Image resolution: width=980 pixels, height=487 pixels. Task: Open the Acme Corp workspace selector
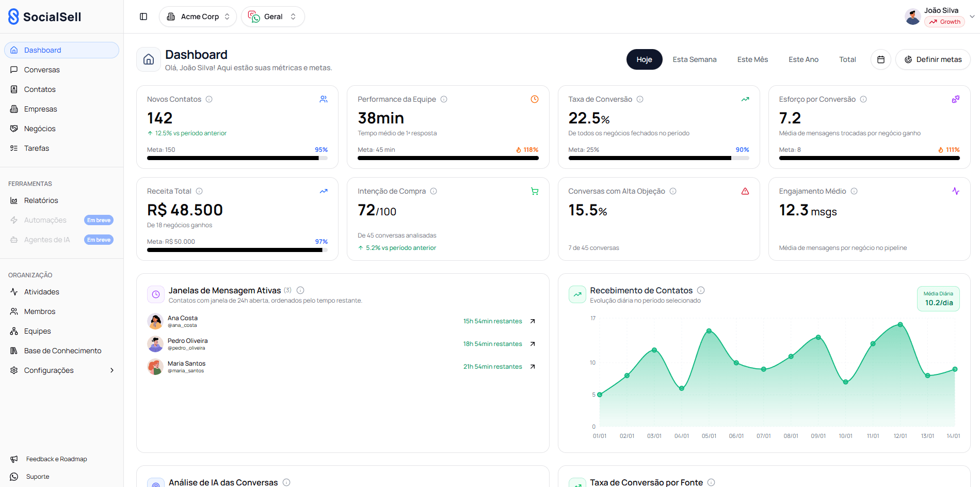coord(198,16)
